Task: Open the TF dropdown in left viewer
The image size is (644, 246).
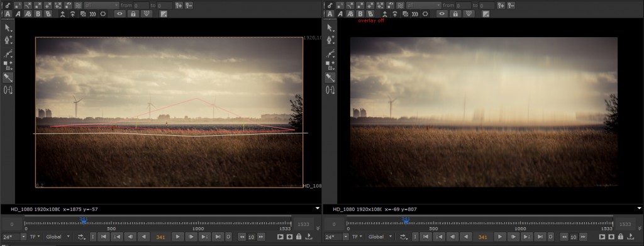Action: [x=35, y=237]
